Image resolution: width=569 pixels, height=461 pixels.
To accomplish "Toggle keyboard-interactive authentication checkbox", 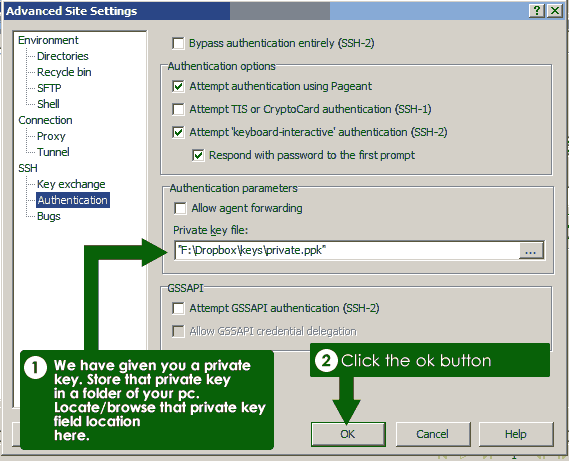I will click(x=178, y=132).
